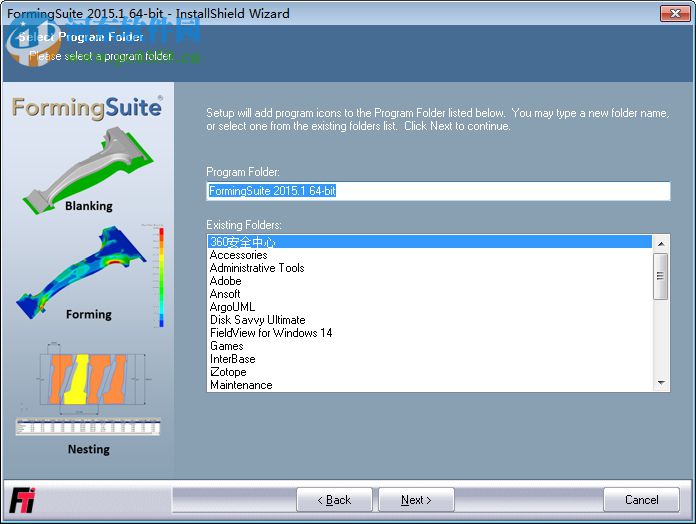
Task: Go back with the Back button
Action: pos(334,500)
